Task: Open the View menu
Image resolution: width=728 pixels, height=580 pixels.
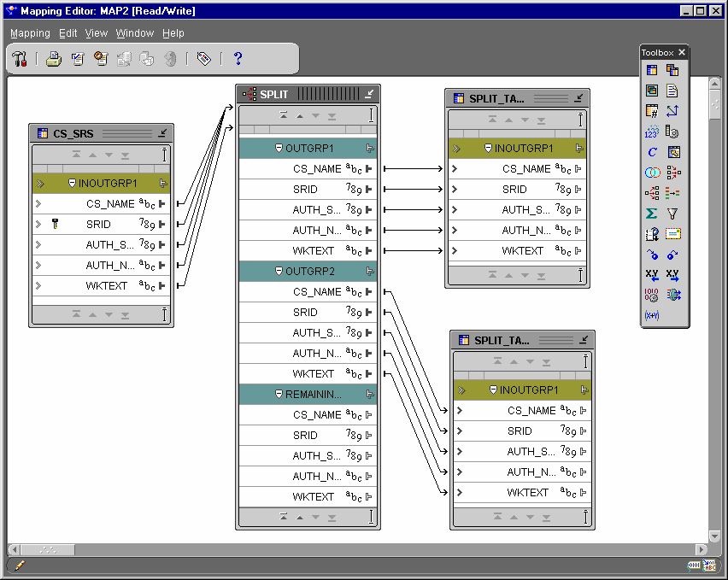Action: click(x=96, y=33)
